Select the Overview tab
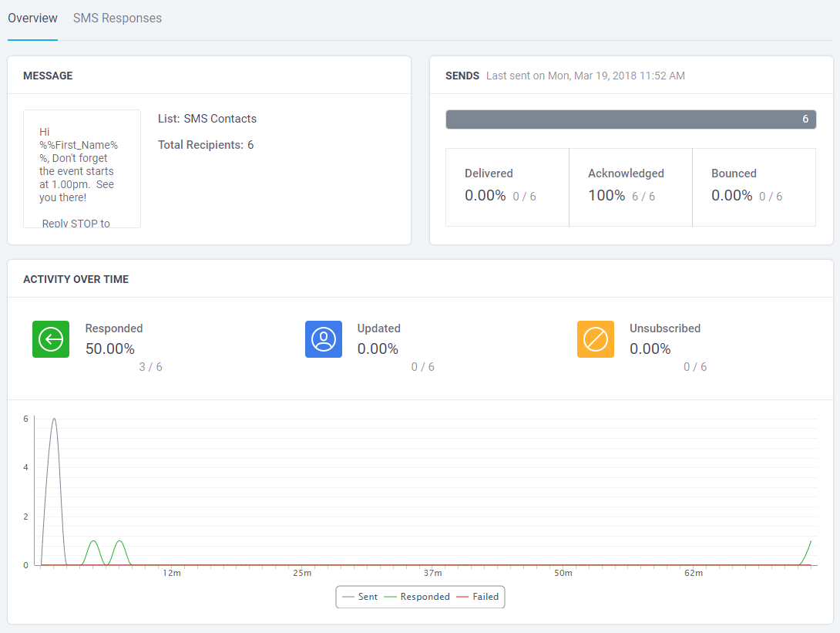The image size is (840, 633). pyautogui.click(x=32, y=19)
